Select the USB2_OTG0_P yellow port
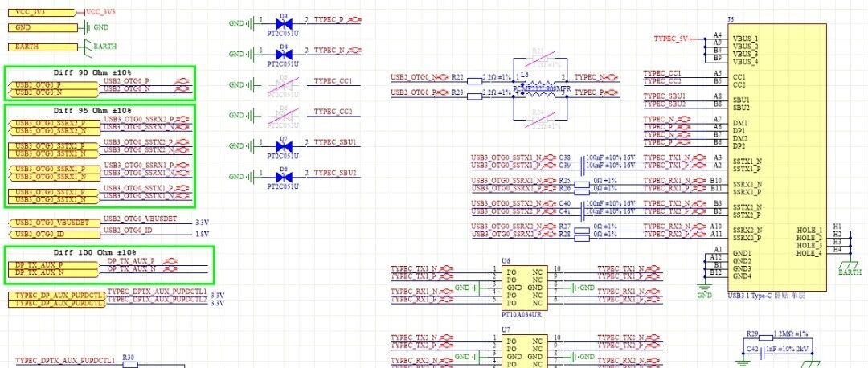 54,84
